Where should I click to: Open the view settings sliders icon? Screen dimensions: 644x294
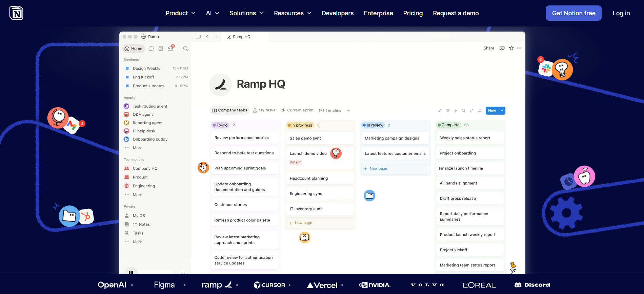click(x=479, y=111)
